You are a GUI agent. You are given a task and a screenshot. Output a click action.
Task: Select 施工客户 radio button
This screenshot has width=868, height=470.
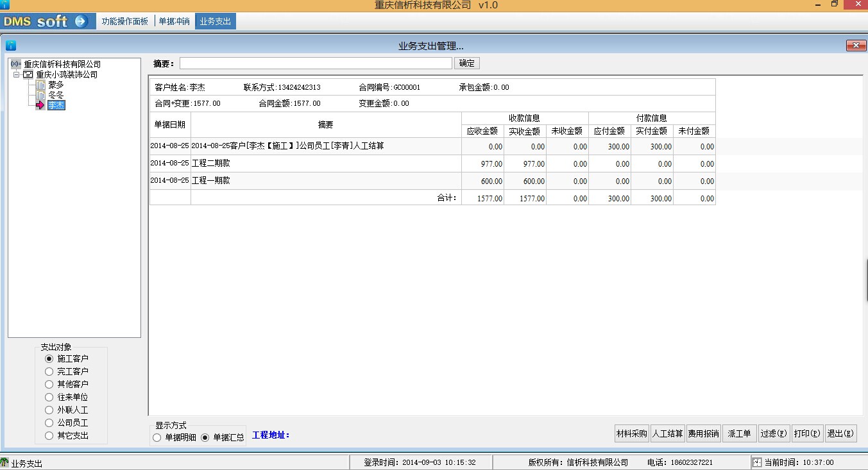click(x=49, y=358)
